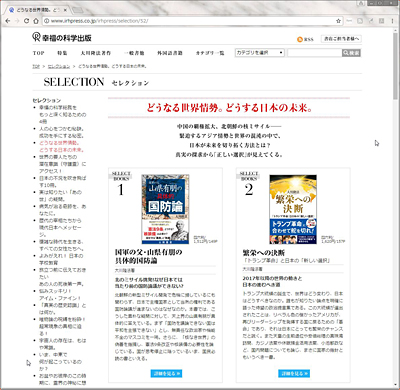Screen dimensions: 400x390
Task: Click the 幸福の科学出版 logo
Action: pos(62,37)
